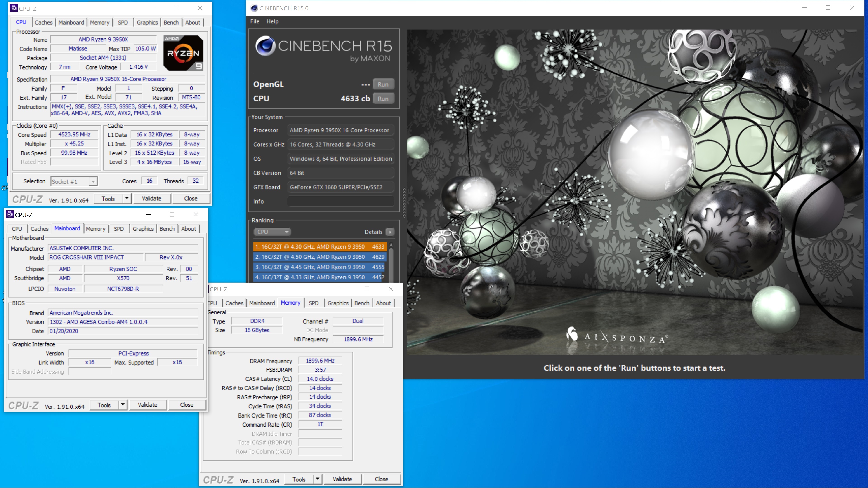
Task: Select Memory tab in Mainboard CPU-Z window
Action: click(95, 229)
